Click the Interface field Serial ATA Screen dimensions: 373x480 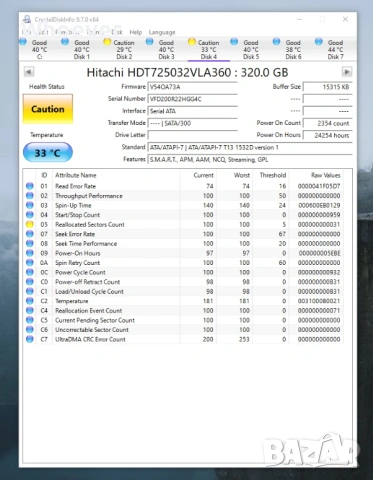[192, 111]
